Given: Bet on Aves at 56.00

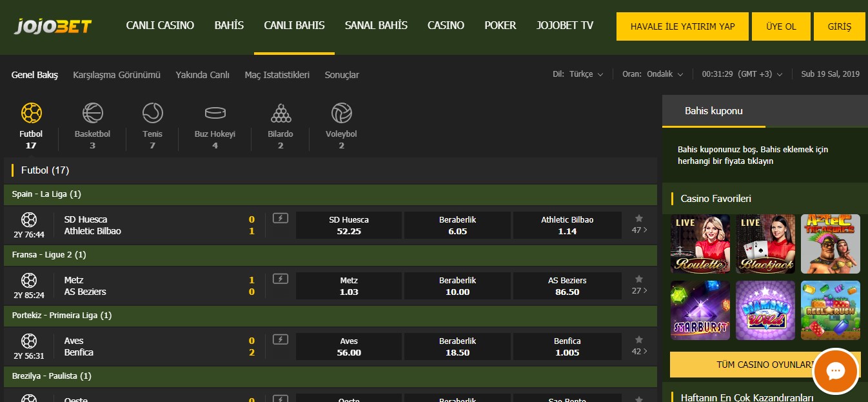Looking at the screenshot, I should coord(349,347).
